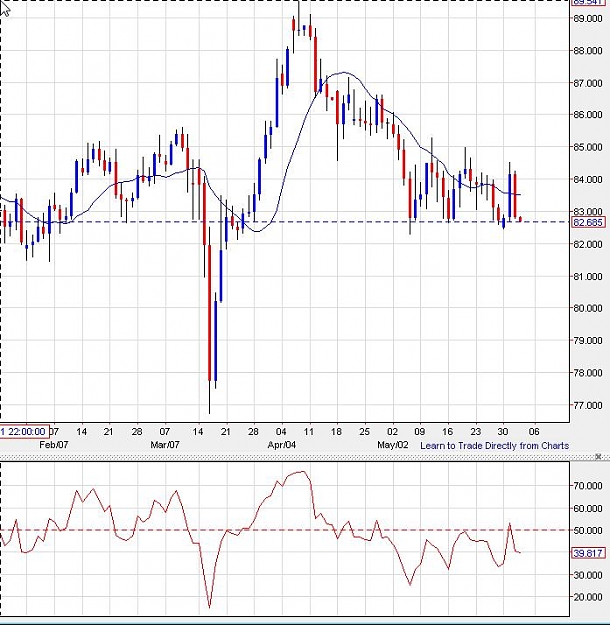Click the 79.000 price axis label

click(588, 340)
